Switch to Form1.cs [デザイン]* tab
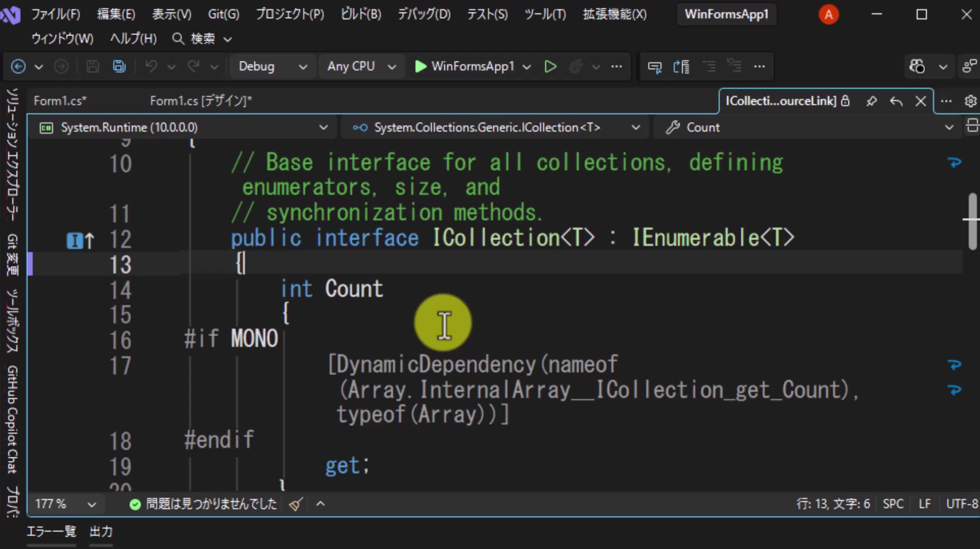Screen dimensions: 980x549 (201, 101)
